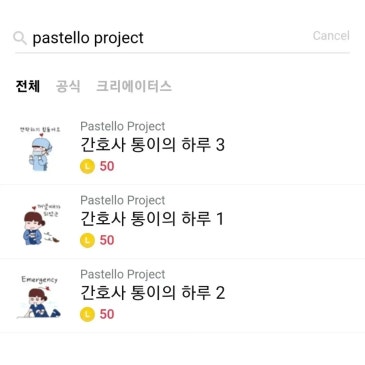
Task: Open 간호사 통이의 하루 1 sticker title
Action: (x=152, y=219)
